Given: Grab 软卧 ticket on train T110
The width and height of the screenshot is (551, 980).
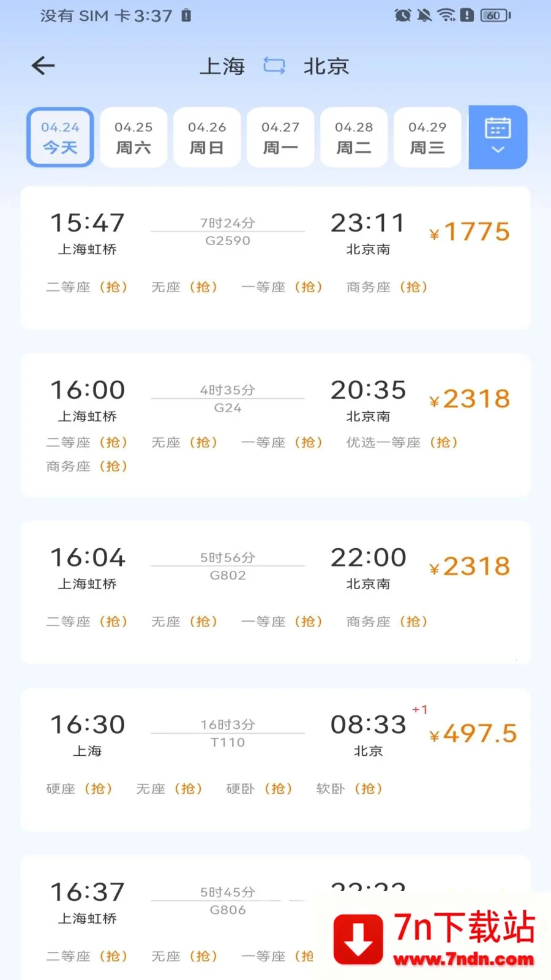Looking at the screenshot, I should [x=349, y=788].
